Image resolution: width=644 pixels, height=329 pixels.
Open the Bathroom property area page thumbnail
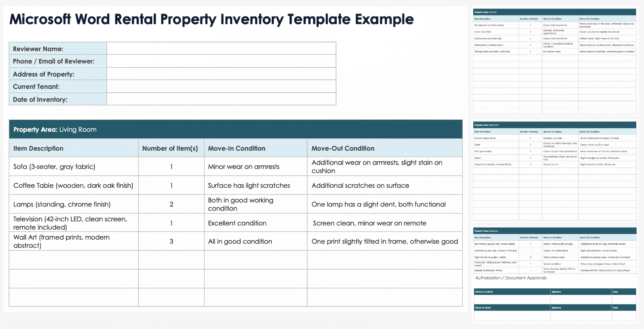(554, 171)
